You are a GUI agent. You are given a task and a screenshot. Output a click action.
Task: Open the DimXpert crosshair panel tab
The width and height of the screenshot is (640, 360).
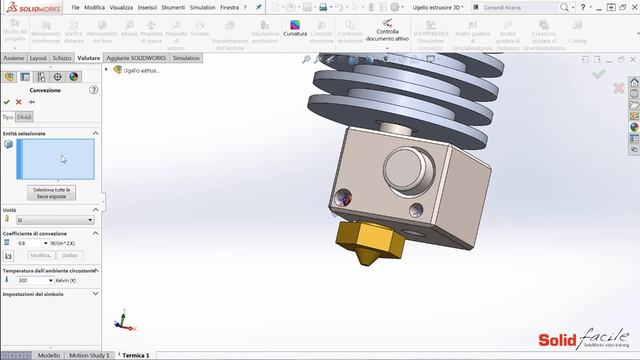point(58,77)
